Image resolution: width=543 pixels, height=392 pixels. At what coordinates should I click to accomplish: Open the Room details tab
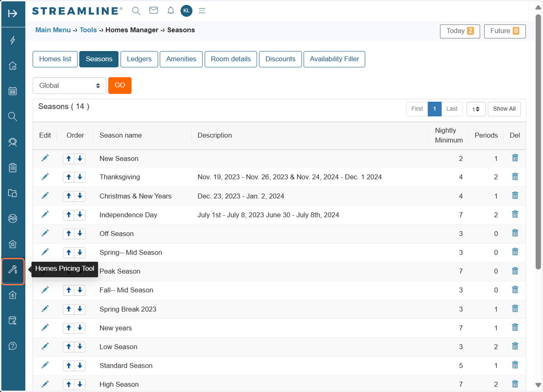tap(231, 59)
